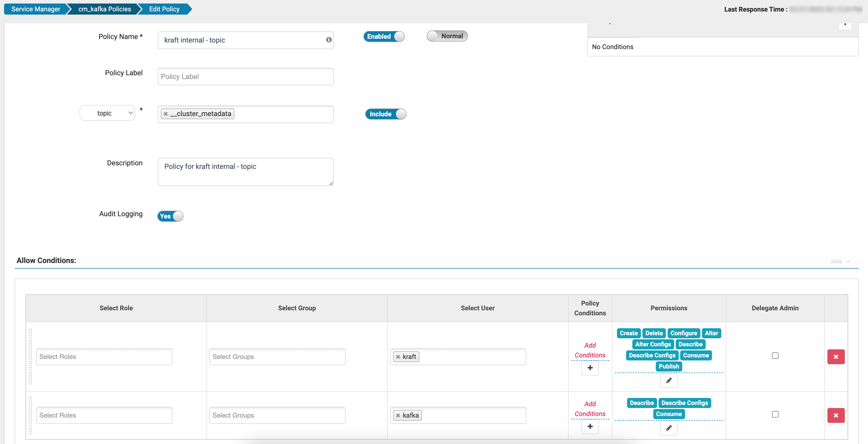Edit permissions for kraft user
The width and height of the screenshot is (868, 444).
pyautogui.click(x=669, y=380)
